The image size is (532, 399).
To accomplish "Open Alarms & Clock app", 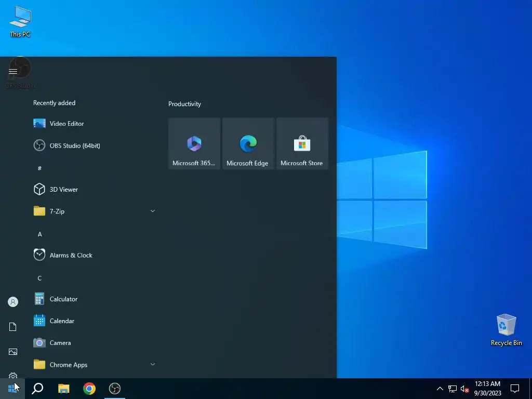I will click(95, 255).
